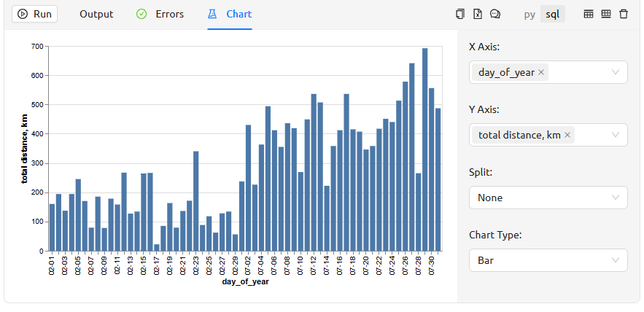
Task: Click the copy cell icon
Action: 459,14
